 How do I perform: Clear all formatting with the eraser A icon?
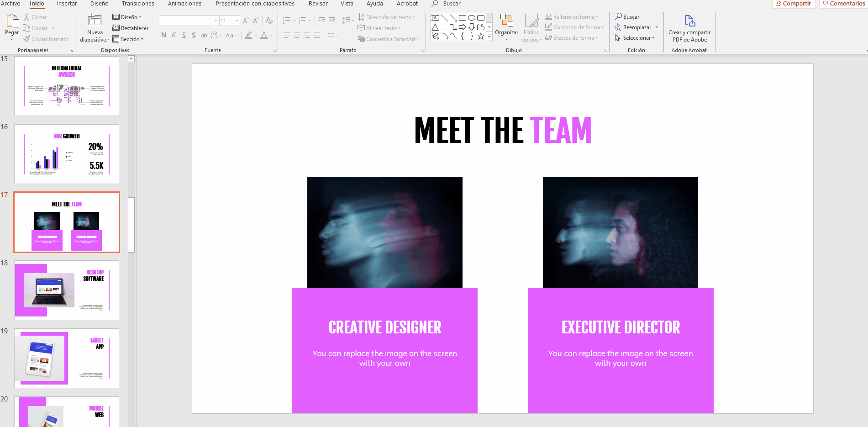(x=269, y=21)
